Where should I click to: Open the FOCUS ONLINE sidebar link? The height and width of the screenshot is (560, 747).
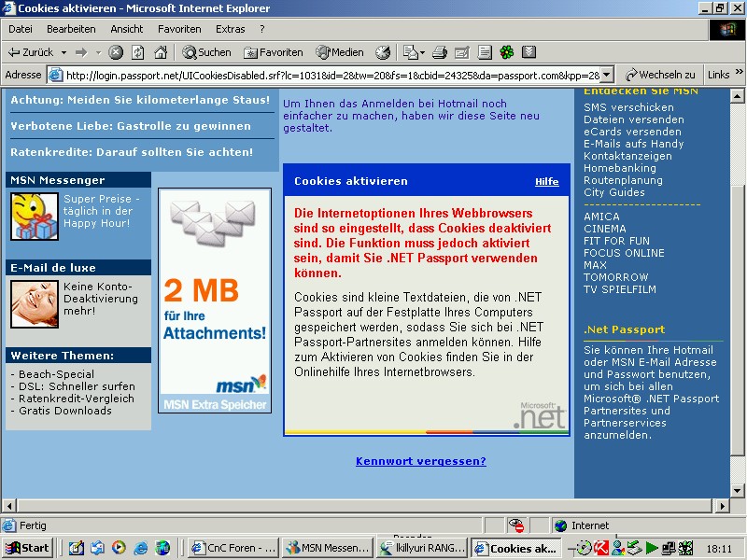[624, 253]
